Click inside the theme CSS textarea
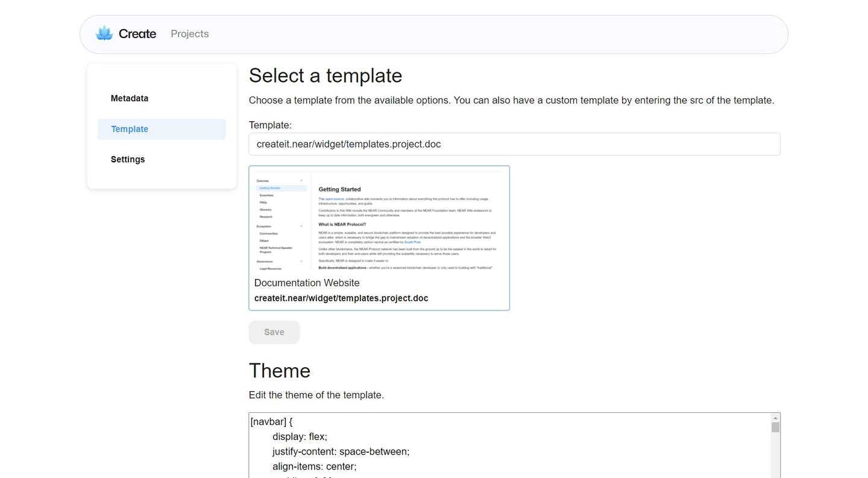Viewport: 868px width, 478px height. 509,445
